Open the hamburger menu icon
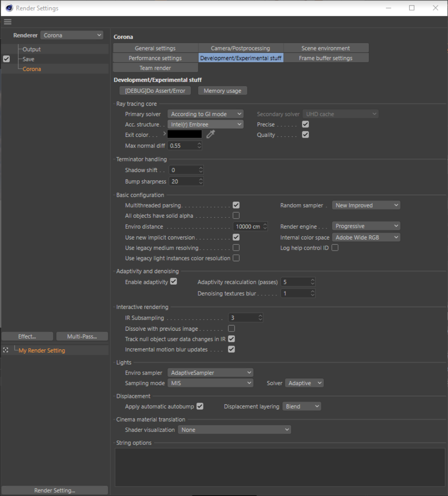Viewport: 448px width, 496px height. pos(8,22)
